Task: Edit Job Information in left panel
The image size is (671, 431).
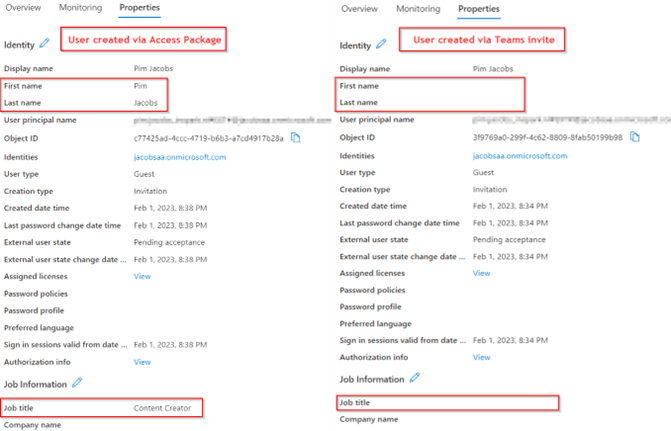Action: 77,383
